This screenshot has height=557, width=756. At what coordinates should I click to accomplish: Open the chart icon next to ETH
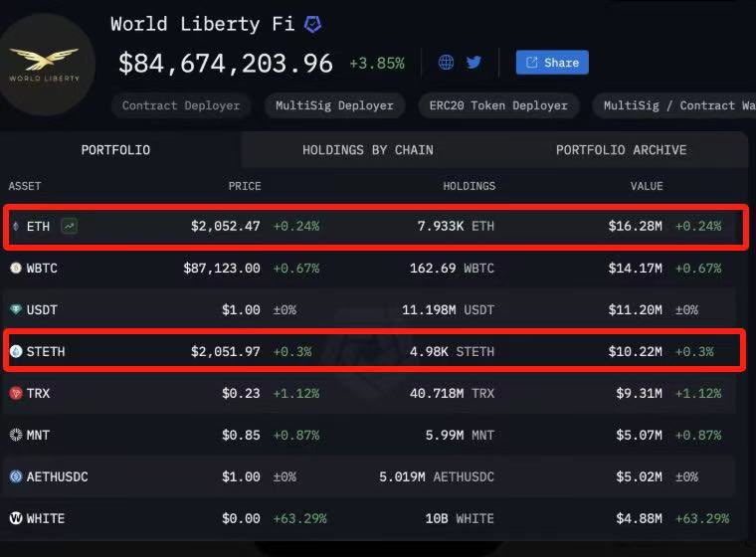(x=70, y=226)
